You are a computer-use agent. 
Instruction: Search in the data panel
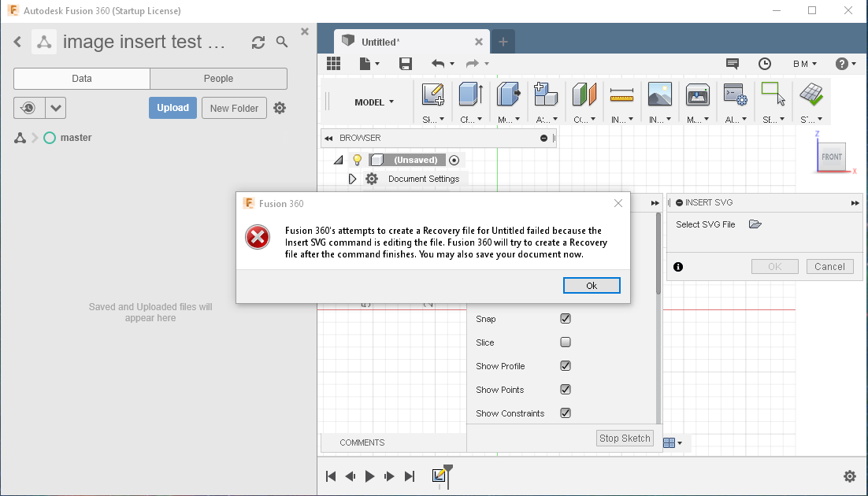(x=282, y=42)
